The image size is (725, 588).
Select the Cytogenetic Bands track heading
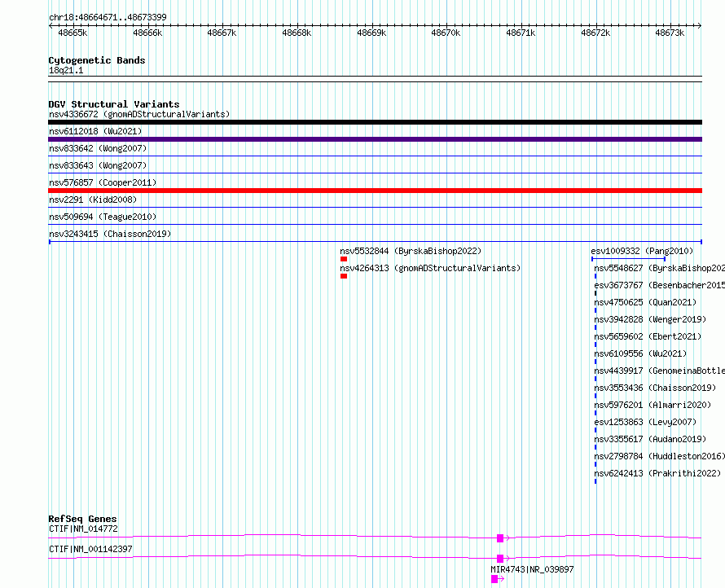point(97,60)
